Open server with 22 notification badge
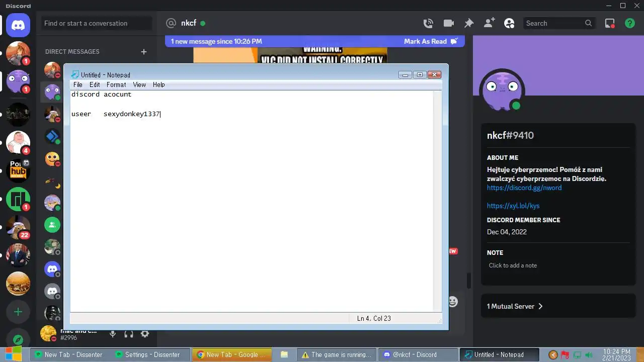Viewport: 644px width, 362px height. [x=18, y=228]
